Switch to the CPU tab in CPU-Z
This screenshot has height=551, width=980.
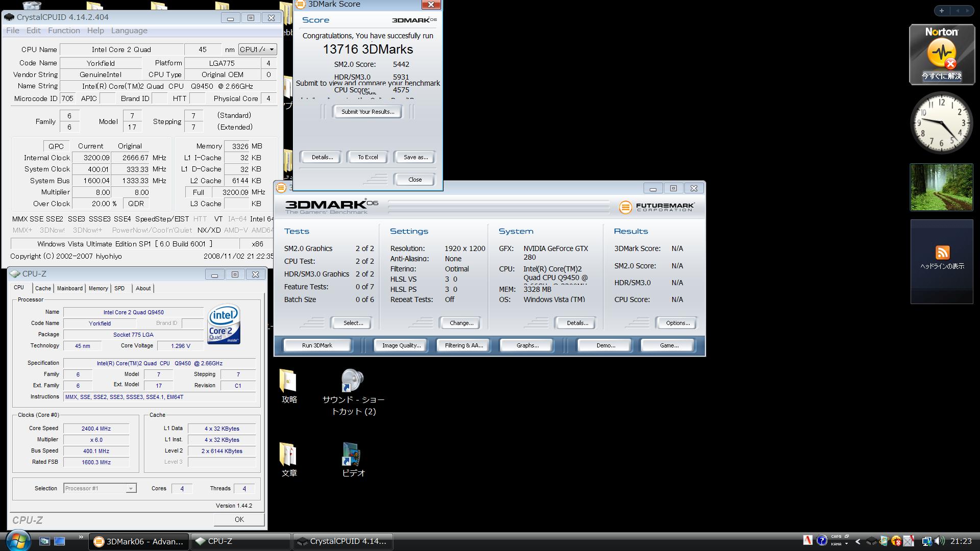19,288
